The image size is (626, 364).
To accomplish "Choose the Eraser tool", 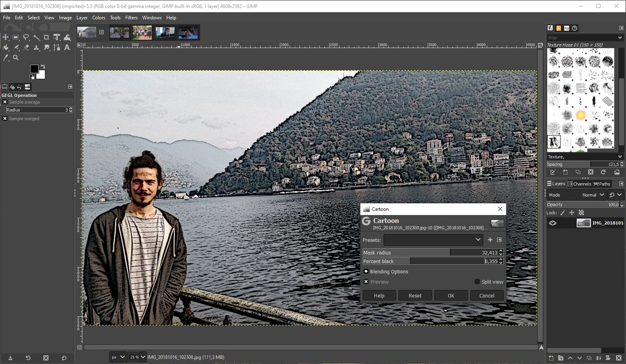I will (26, 47).
